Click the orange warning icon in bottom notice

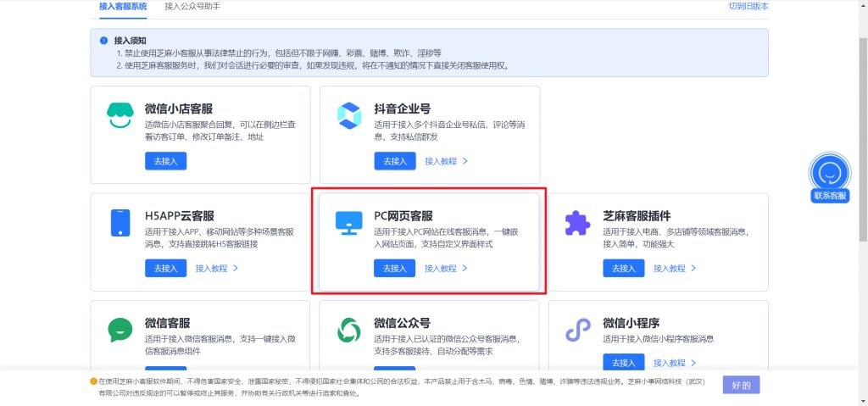pos(93,381)
